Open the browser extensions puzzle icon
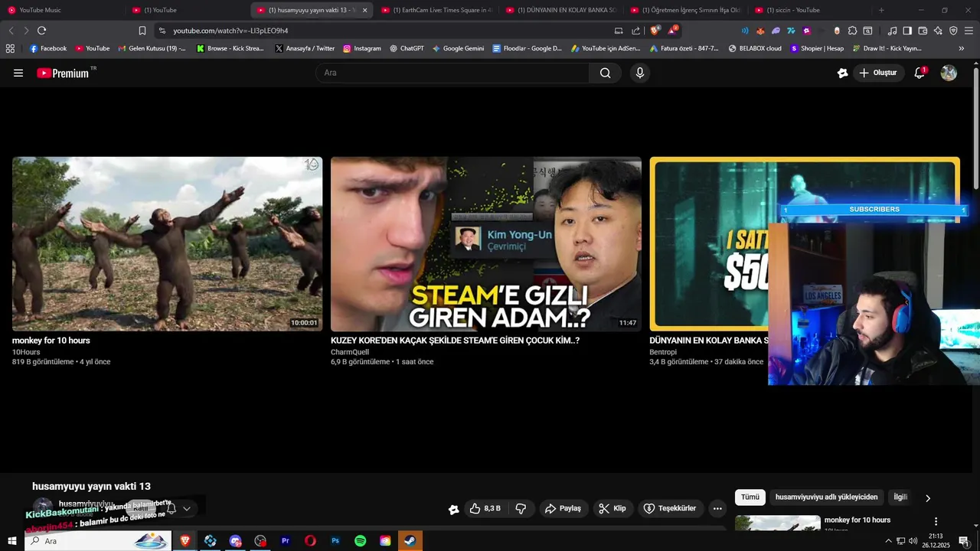 click(851, 31)
